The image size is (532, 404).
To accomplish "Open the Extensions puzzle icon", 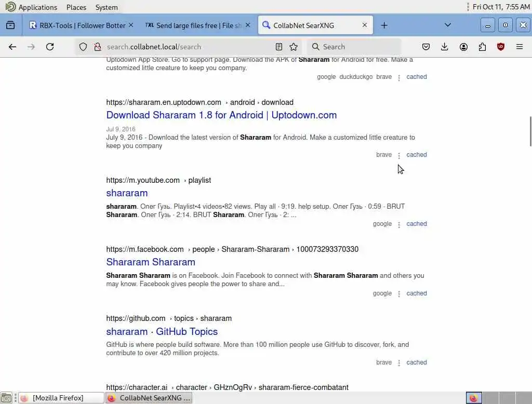I will coord(482,47).
